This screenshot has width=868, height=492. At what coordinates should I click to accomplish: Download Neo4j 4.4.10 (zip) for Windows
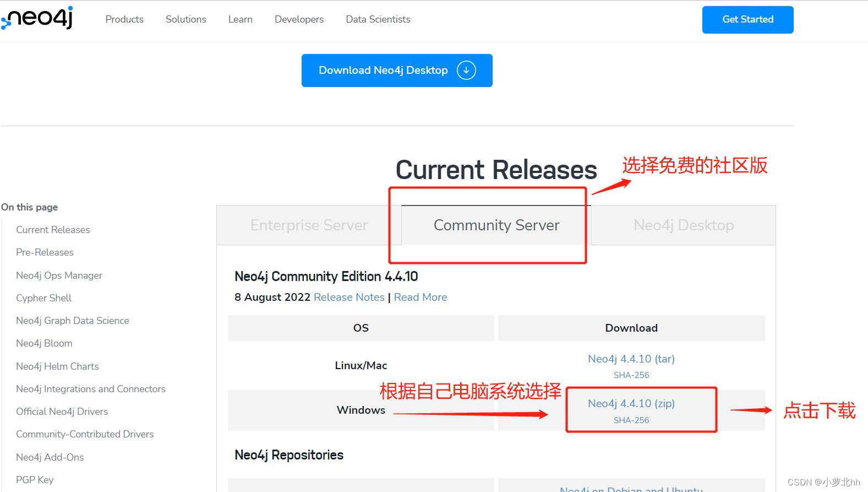pyautogui.click(x=631, y=404)
